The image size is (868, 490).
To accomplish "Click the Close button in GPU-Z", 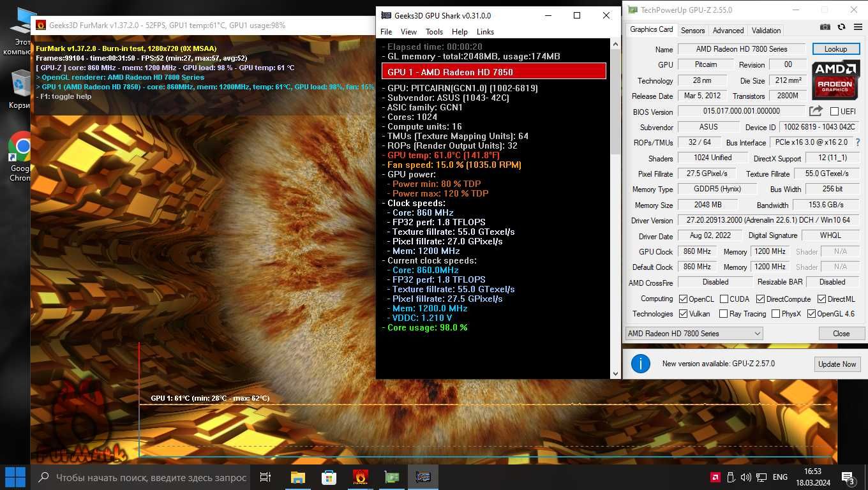I will pos(841,333).
